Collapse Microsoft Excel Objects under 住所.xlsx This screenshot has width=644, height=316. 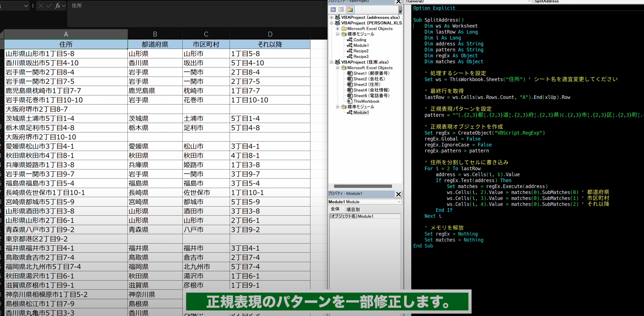tap(337, 68)
